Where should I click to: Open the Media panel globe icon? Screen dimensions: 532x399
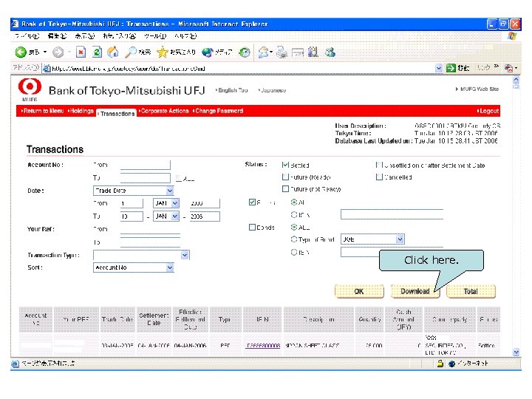207,52
